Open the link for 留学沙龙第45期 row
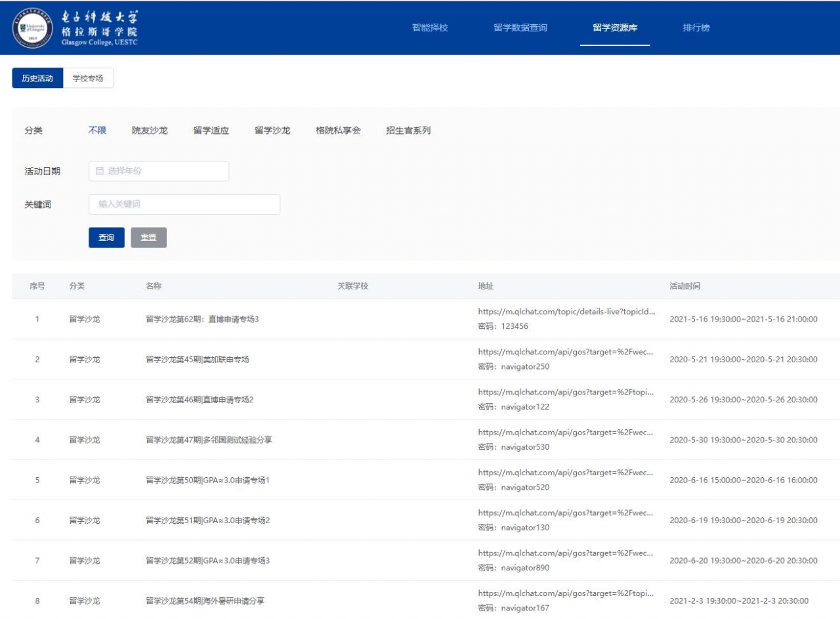This screenshot has width=840, height=619. [x=565, y=352]
